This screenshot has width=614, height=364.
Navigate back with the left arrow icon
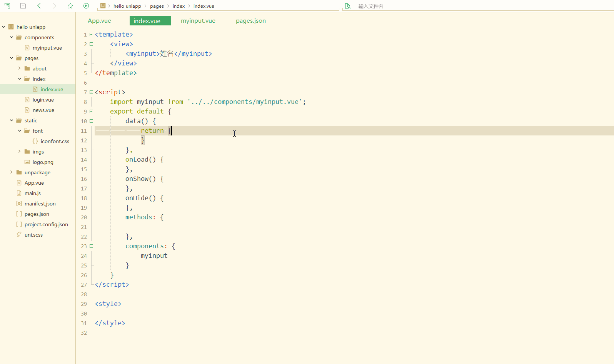pos(39,6)
